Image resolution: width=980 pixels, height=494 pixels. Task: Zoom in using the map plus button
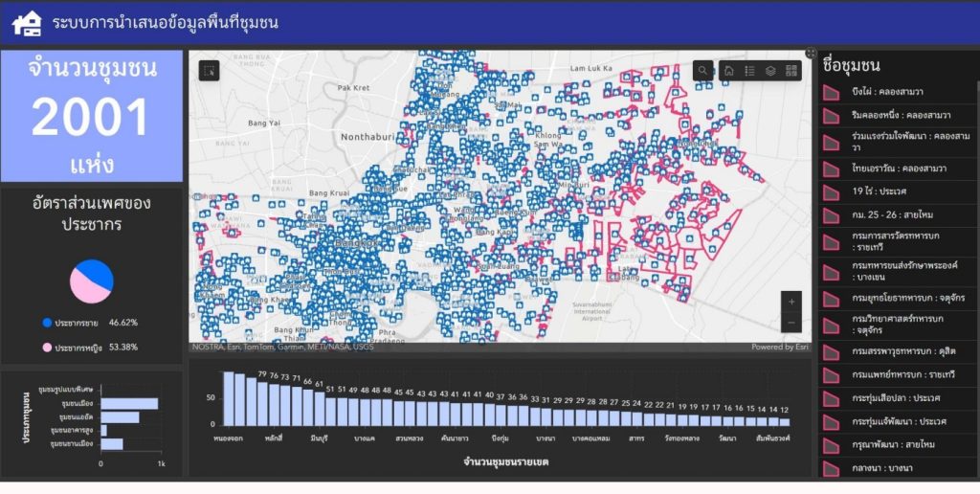[791, 302]
